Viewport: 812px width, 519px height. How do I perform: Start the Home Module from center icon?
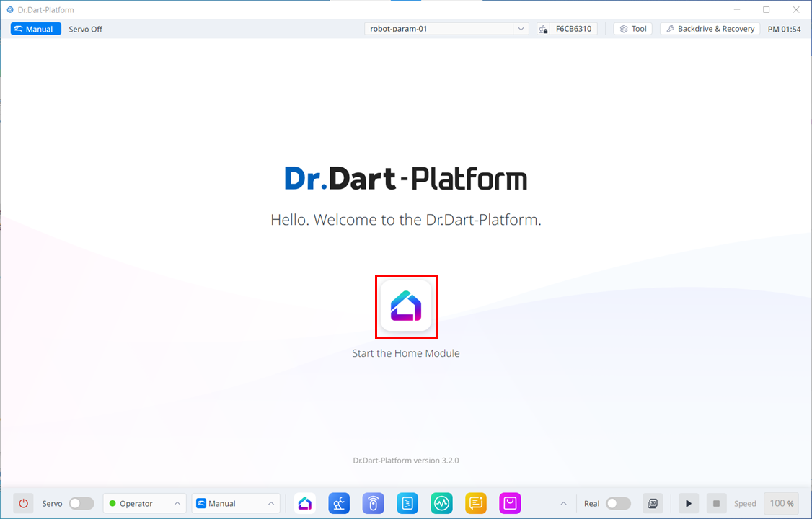pyautogui.click(x=406, y=306)
